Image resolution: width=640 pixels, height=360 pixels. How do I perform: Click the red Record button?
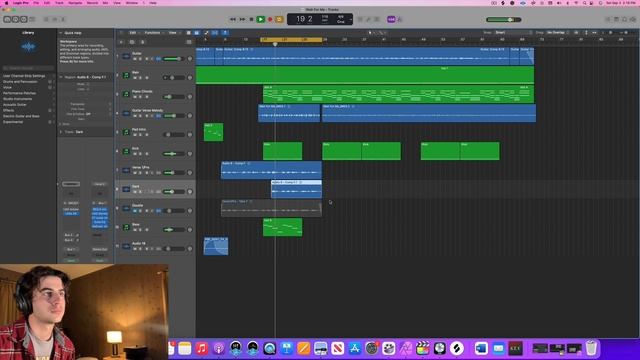[x=270, y=19]
